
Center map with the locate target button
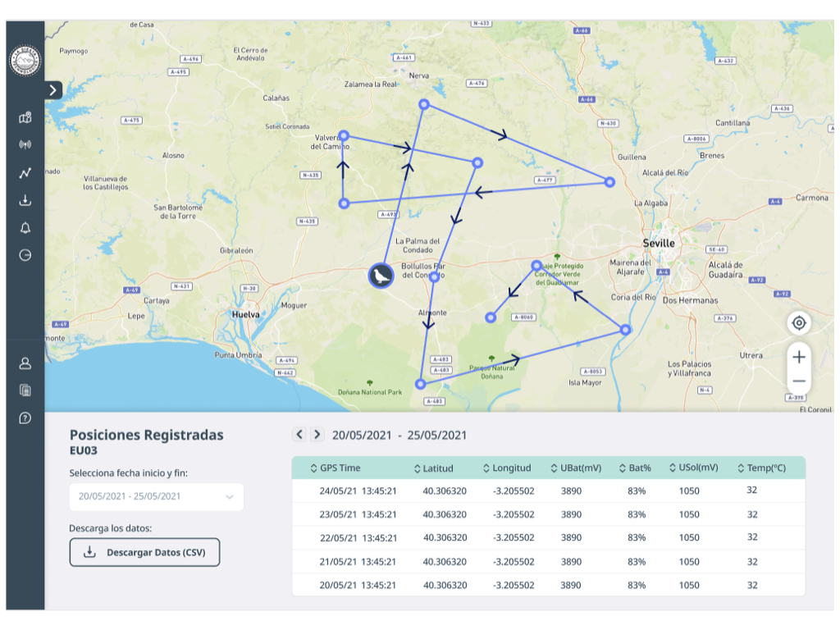(799, 322)
